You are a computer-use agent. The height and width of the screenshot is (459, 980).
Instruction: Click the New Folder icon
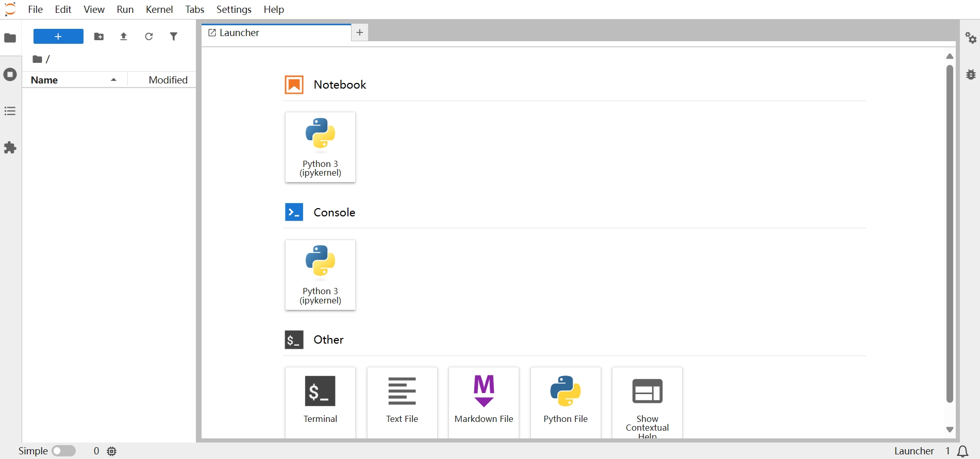click(x=99, y=37)
